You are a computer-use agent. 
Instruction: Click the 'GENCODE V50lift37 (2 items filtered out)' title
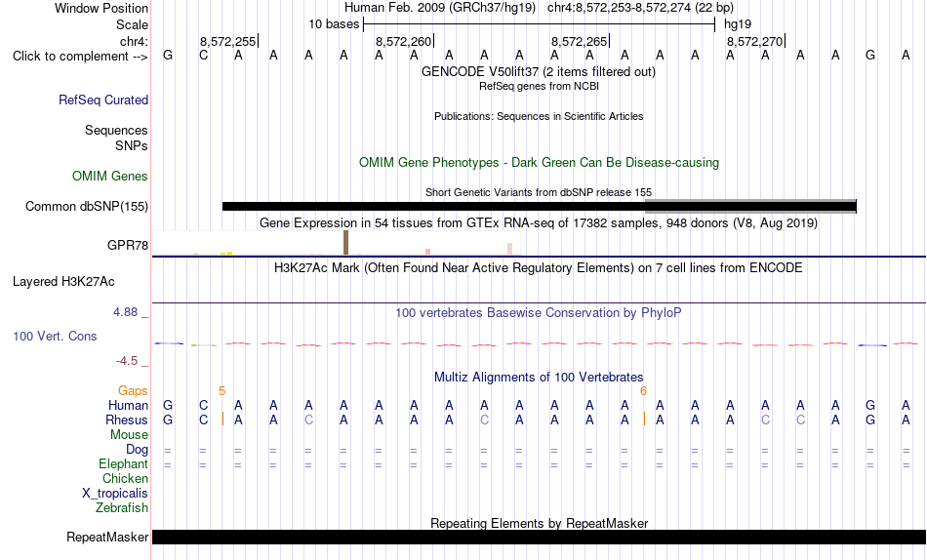click(539, 71)
